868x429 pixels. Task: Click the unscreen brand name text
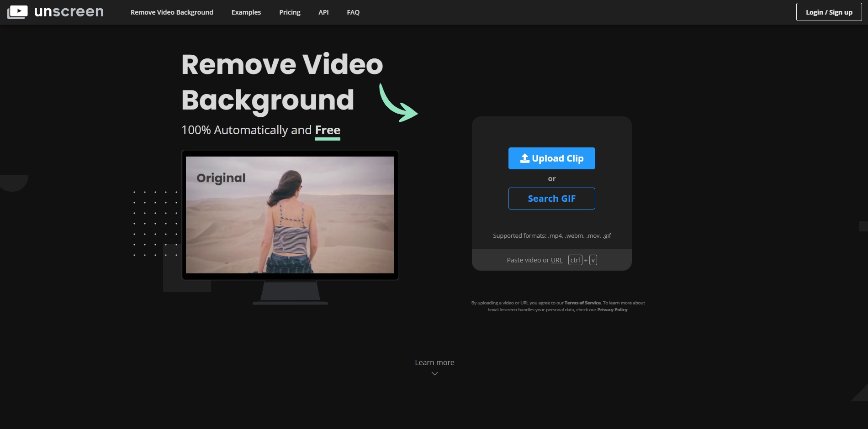click(x=69, y=11)
